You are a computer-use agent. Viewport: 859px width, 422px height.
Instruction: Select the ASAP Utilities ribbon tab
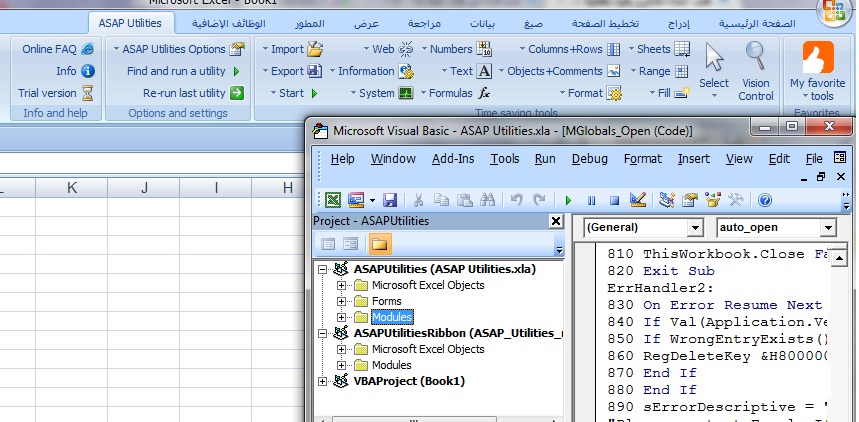click(130, 23)
